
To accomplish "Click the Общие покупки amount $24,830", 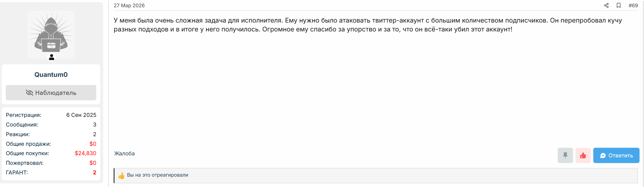I will pyautogui.click(x=85, y=153).
